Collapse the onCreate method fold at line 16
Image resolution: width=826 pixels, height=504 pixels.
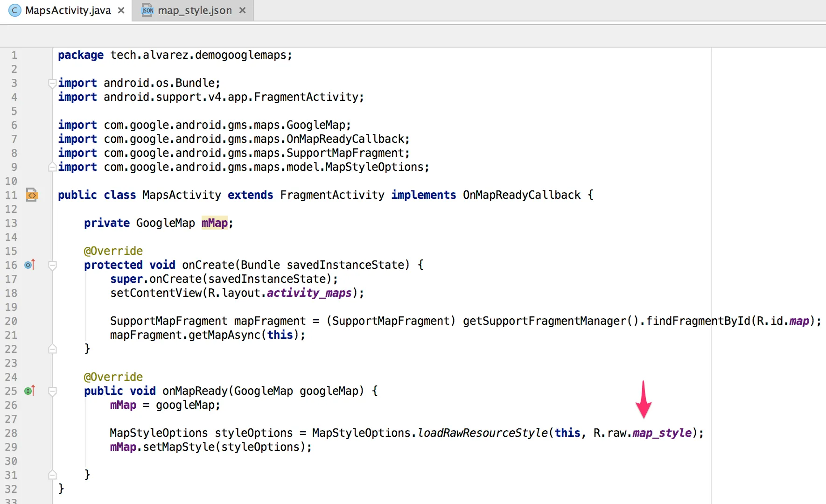click(x=53, y=266)
